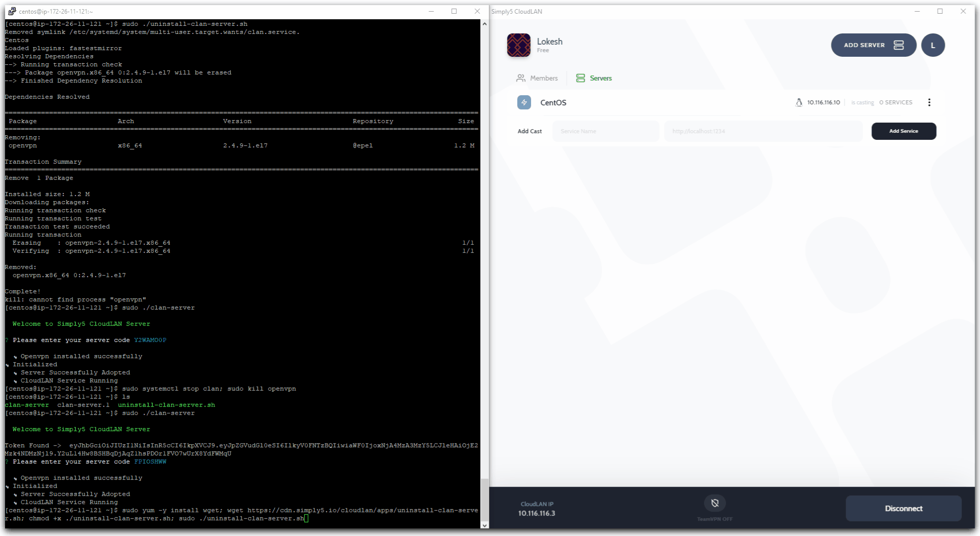This screenshot has width=980, height=536.
Task: Click the 0 SERVICES label on CentOS row
Action: click(895, 102)
